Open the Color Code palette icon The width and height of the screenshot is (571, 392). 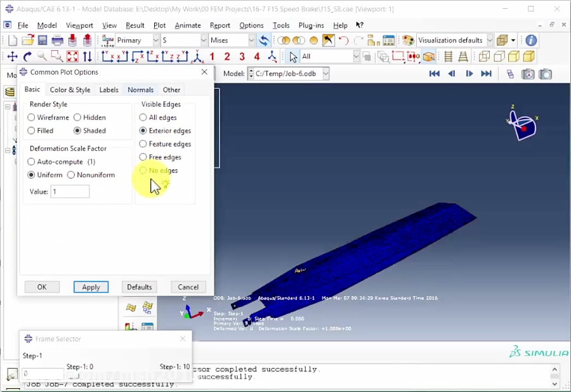[409, 40]
